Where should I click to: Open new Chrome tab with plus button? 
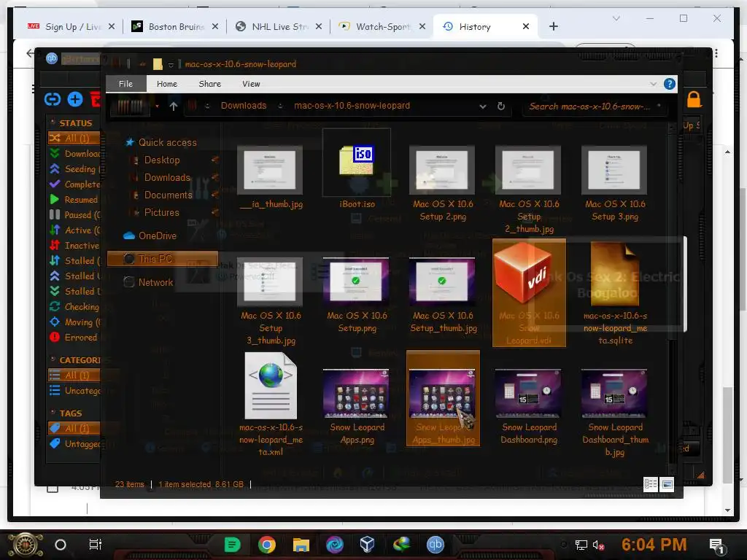pyautogui.click(x=553, y=27)
